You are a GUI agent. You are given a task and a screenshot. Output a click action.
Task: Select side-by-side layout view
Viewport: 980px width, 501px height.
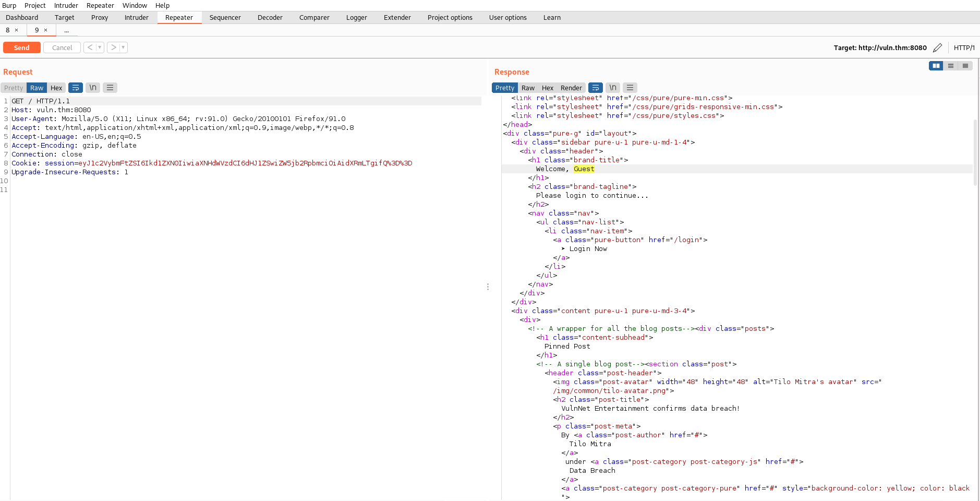point(936,66)
